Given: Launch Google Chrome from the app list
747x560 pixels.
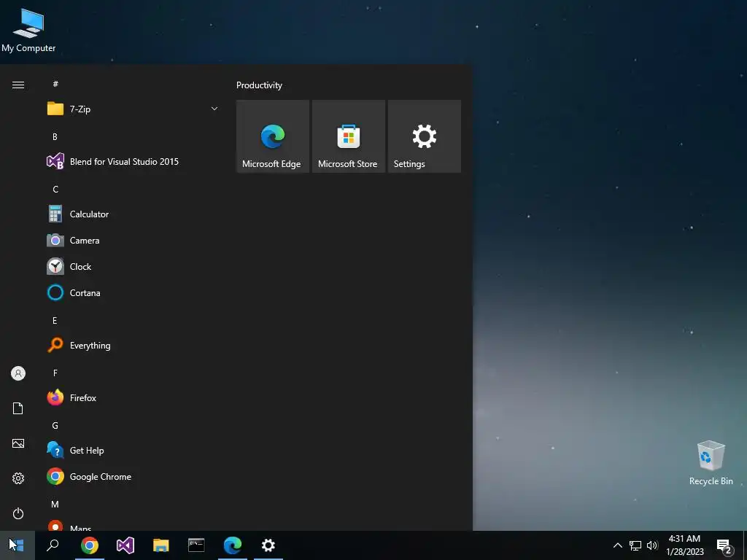Looking at the screenshot, I should point(133,476).
